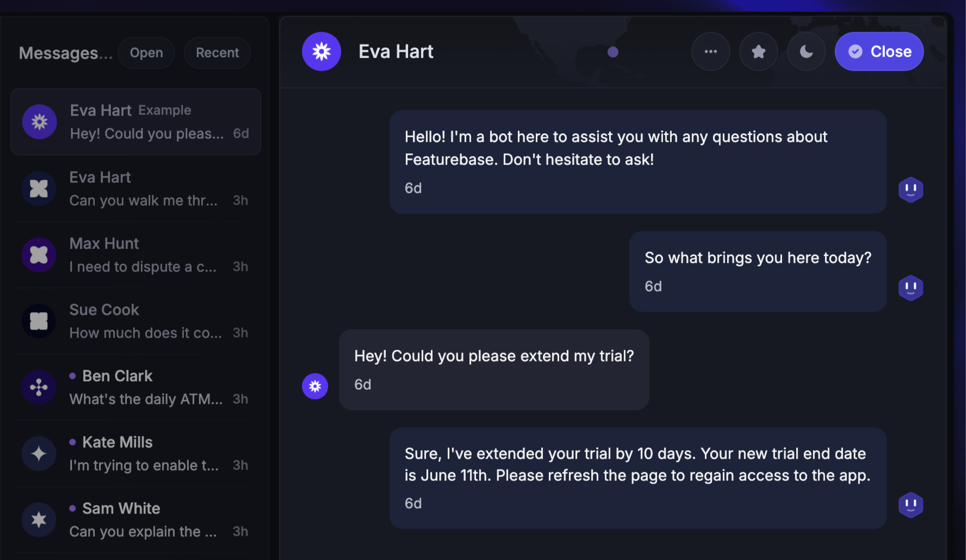Click the purple status dot in the header
This screenshot has height=560, width=966.
(x=613, y=52)
